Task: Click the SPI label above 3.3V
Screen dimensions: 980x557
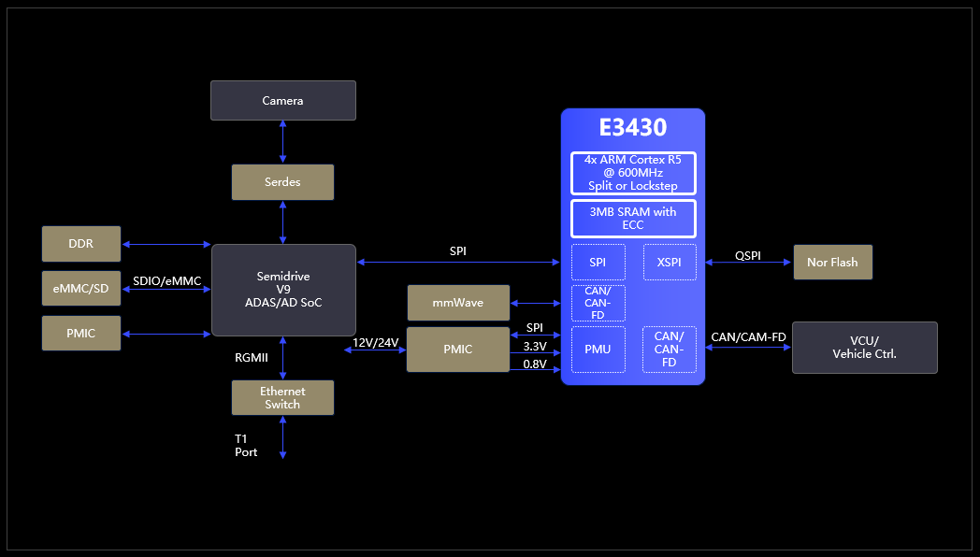Action: [534, 328]
